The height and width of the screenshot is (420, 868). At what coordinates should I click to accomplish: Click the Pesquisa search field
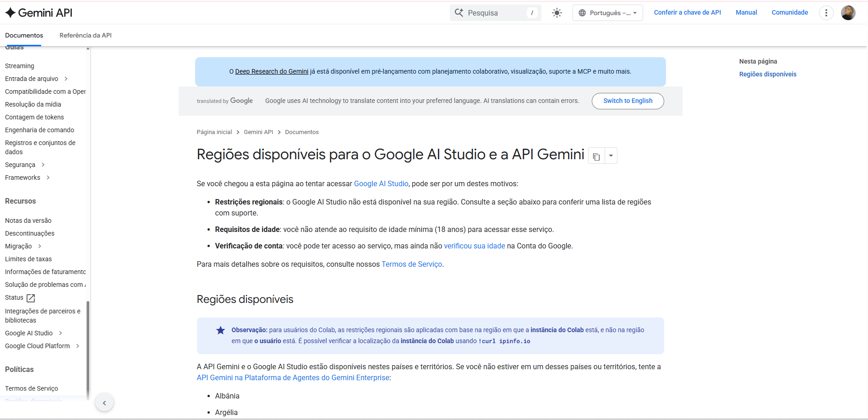point(496,13)
